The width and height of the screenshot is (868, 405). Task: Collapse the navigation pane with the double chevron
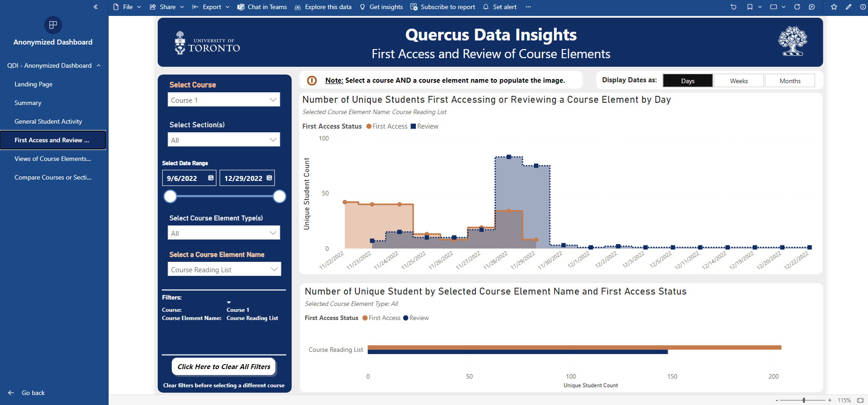click(95, 7)
